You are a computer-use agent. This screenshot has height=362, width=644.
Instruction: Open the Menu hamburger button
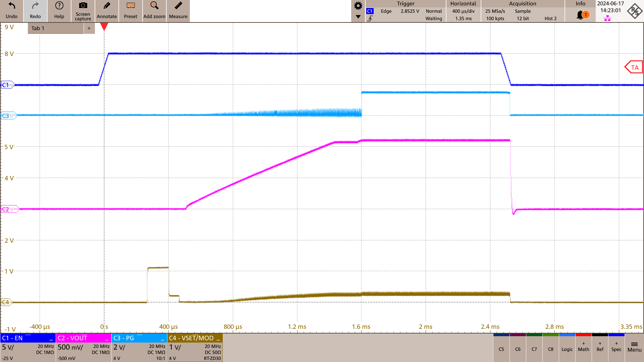click(x=634, y=347)
